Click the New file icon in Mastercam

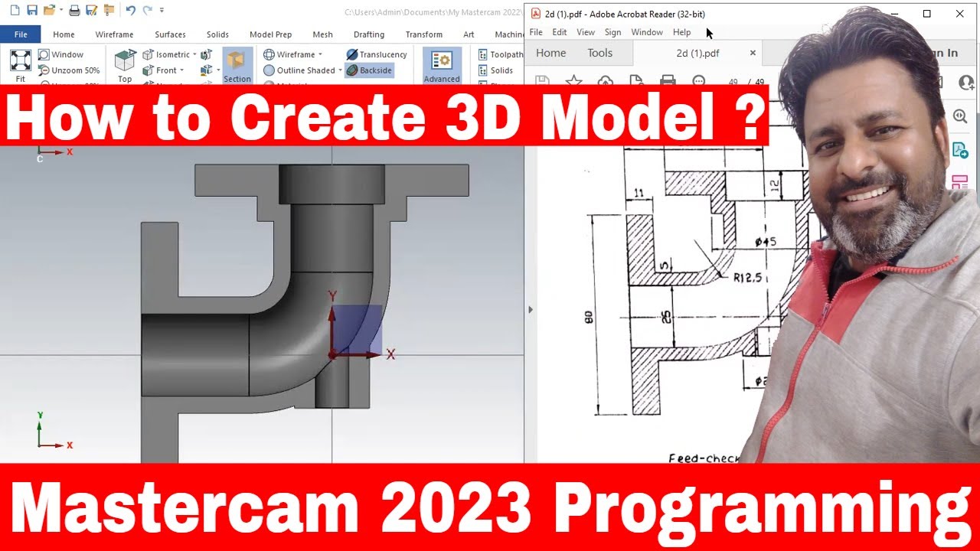(15, 11)
